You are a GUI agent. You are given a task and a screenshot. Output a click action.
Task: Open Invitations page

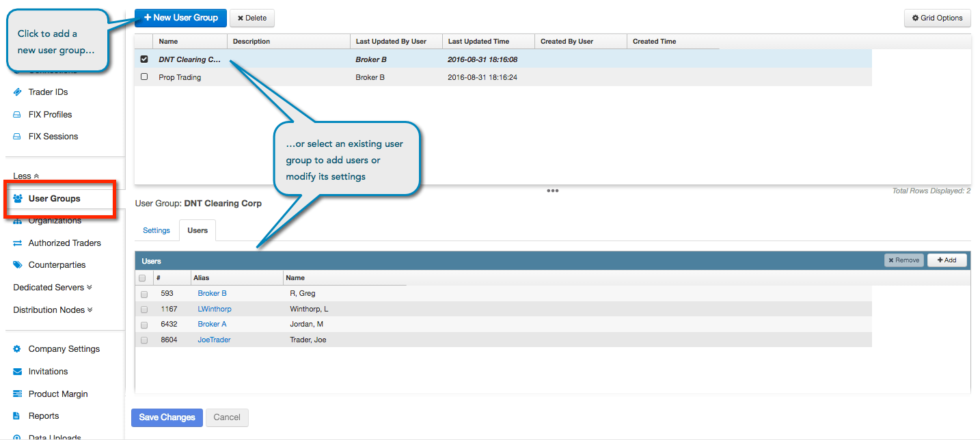pyautogui.click(x=48, y=372)
